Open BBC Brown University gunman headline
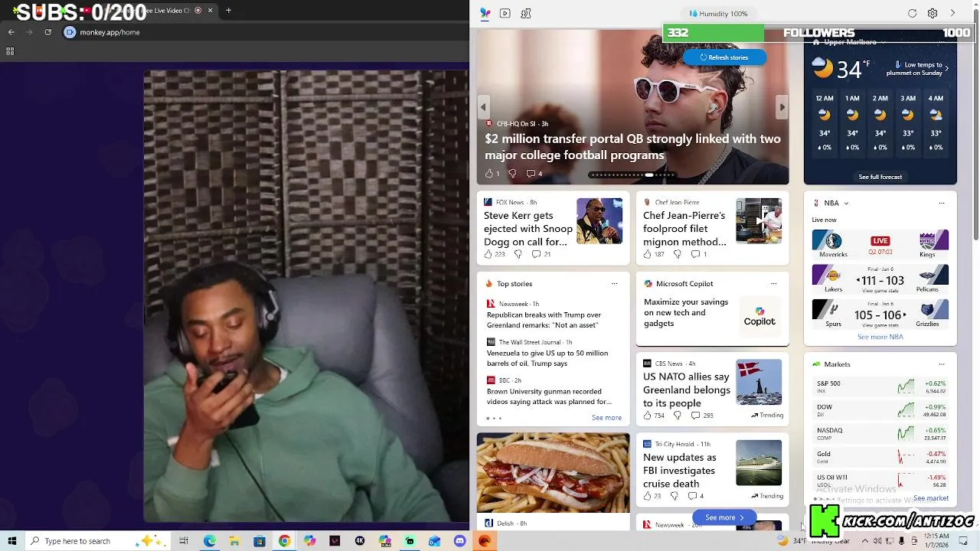This screenshot has width=980, height=551. [549, 396]
